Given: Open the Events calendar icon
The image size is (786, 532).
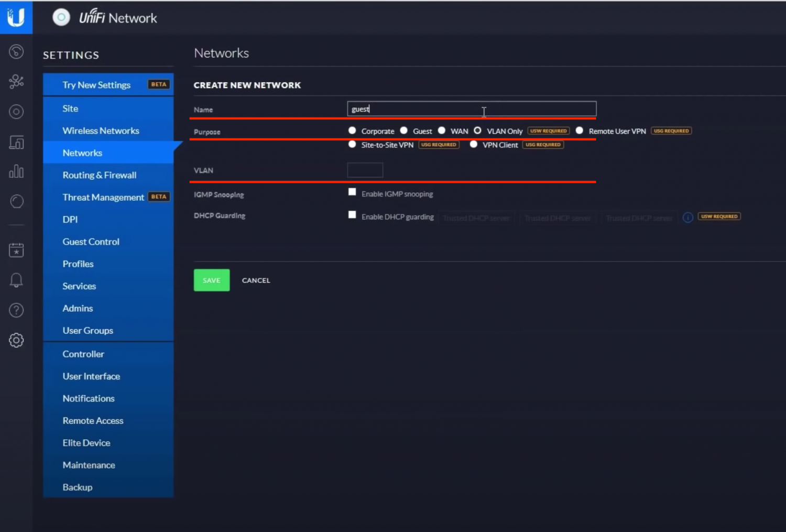Looking at the screenshot, I should tap(16, 250).
